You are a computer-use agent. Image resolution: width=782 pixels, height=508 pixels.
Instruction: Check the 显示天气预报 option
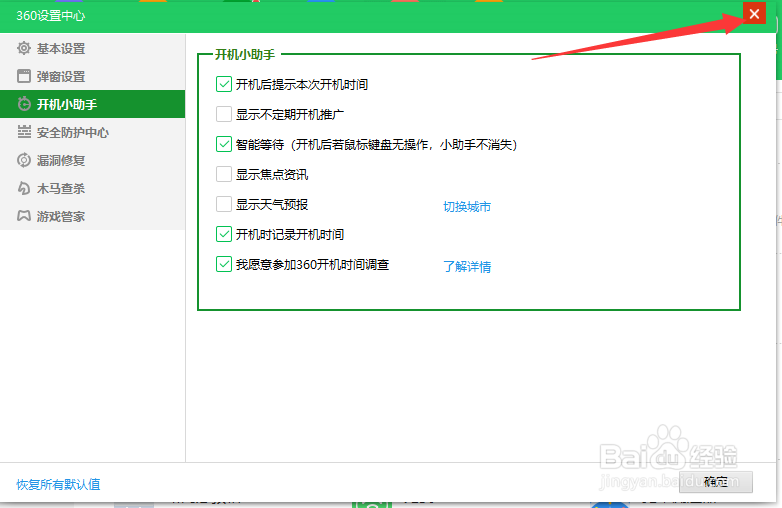click(224, 204)
